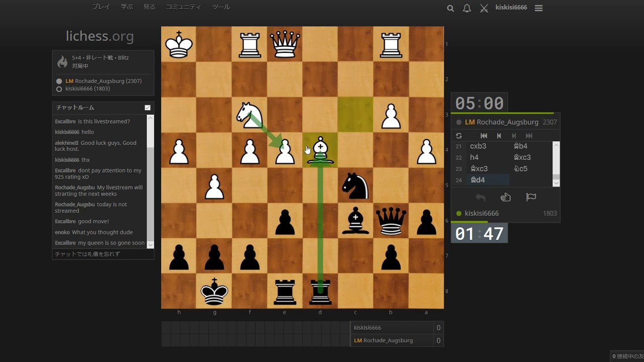Viewport: 644px width, 362px height.
Task: Open the search magnifier icon
Action: coord(450,8)
